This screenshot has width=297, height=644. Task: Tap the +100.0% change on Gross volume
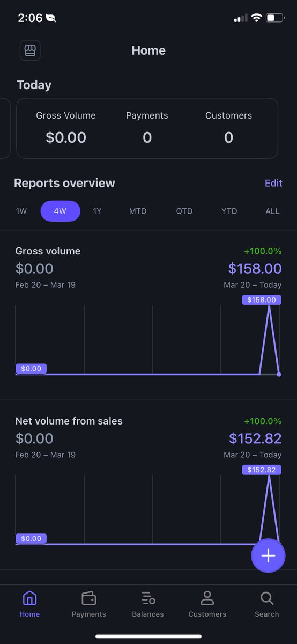click(263, 251)
